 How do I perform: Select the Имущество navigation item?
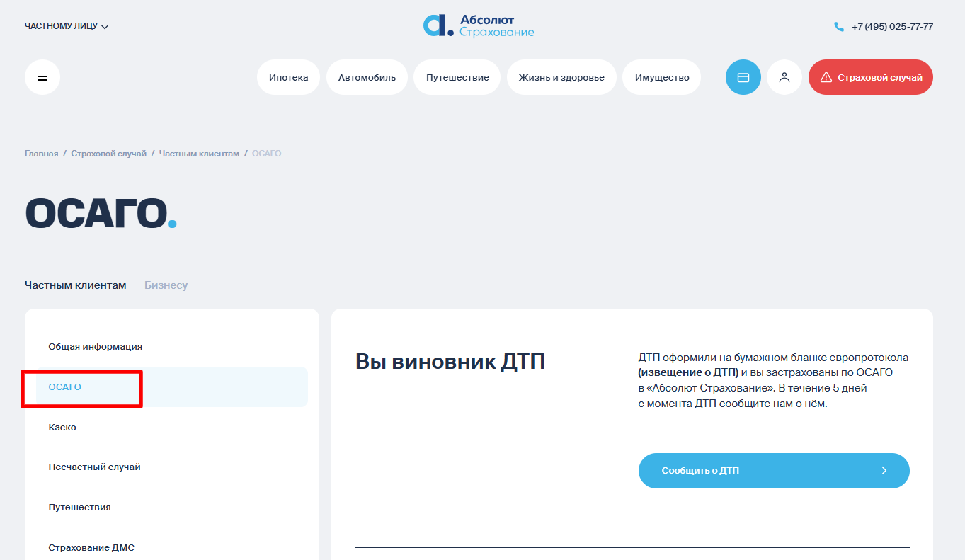(x=661, y=78)
